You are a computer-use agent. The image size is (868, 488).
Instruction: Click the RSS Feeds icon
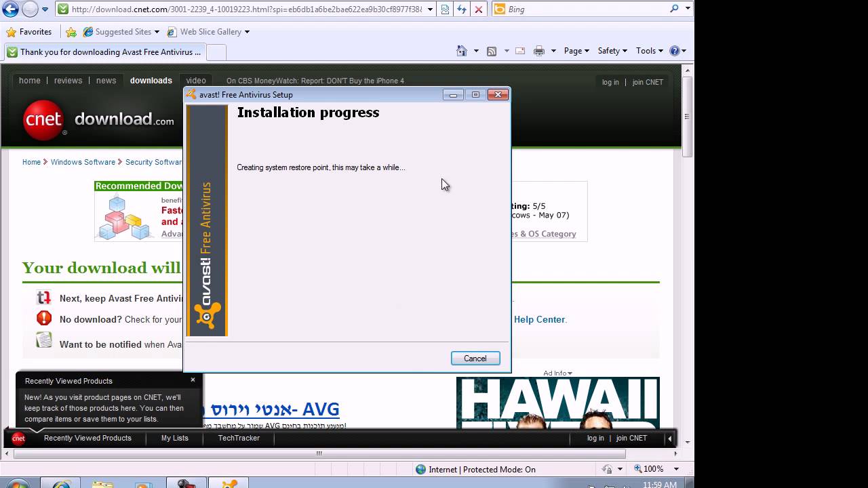point(492,51)
